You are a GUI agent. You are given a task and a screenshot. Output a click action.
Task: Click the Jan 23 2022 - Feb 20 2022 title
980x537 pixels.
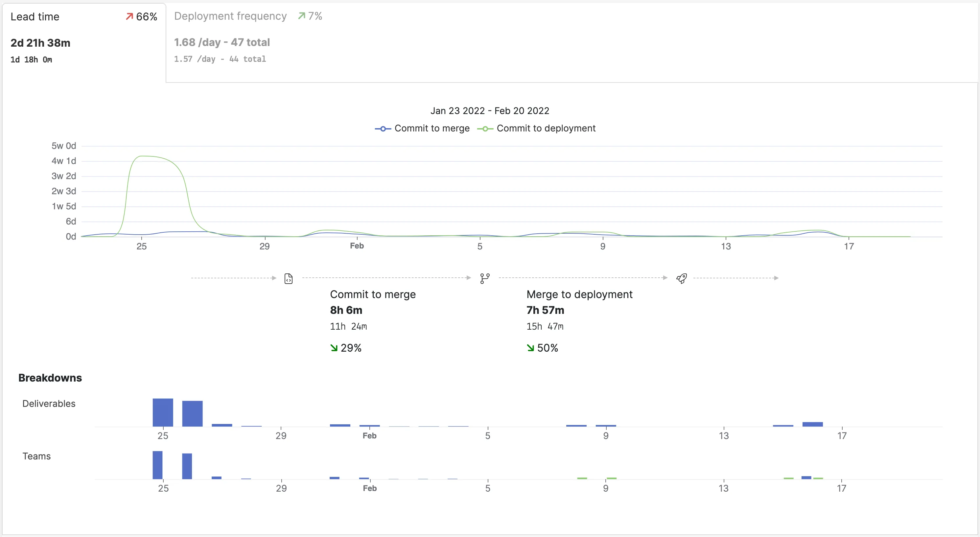[490, 111]
